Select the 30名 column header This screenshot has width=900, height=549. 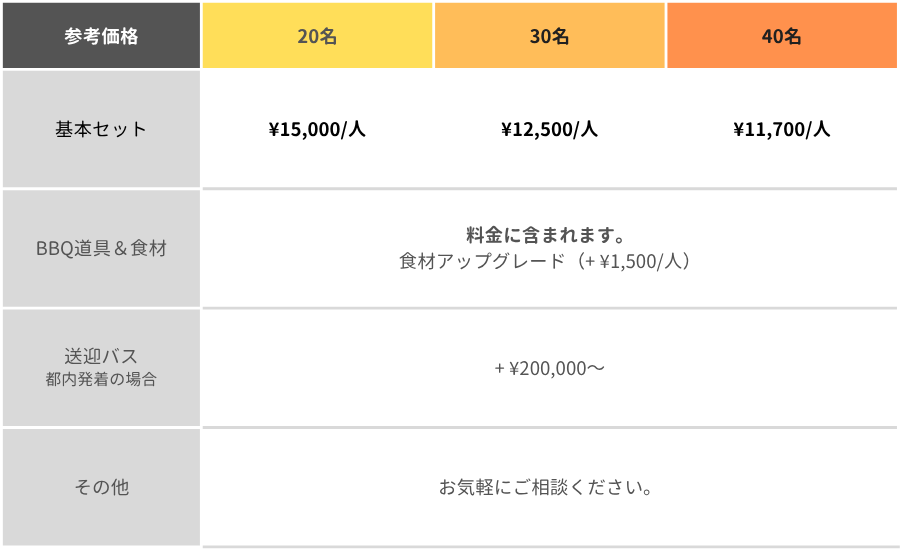coord(550,36)
